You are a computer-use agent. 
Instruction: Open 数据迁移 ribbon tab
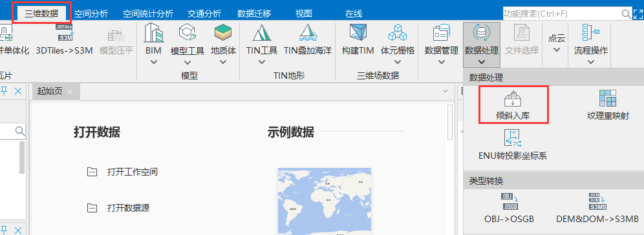(254, 14)
